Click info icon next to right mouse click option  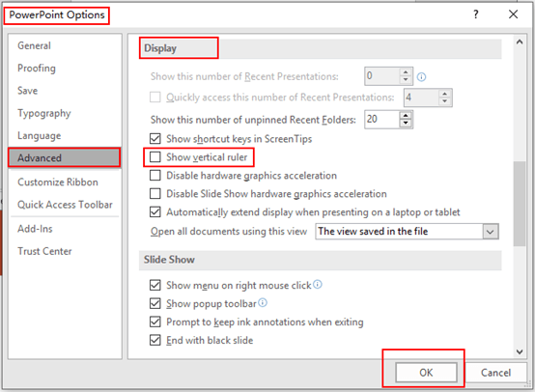tap(318, 284)
